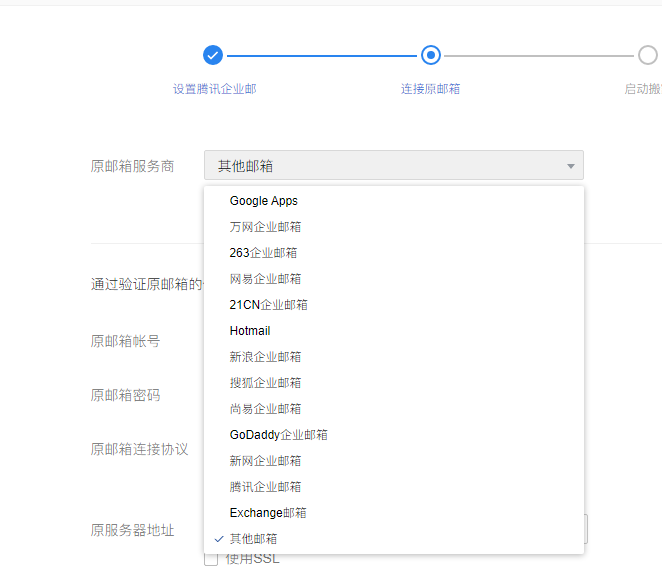Click the 连接原邮箱 current step circle
The image size is (662, 566).
[x=430, y=55]
